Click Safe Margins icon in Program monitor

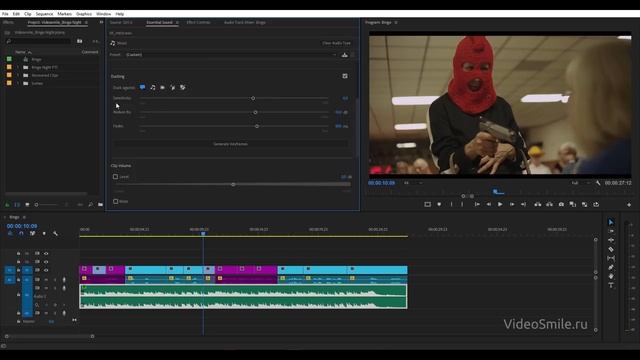427,204
